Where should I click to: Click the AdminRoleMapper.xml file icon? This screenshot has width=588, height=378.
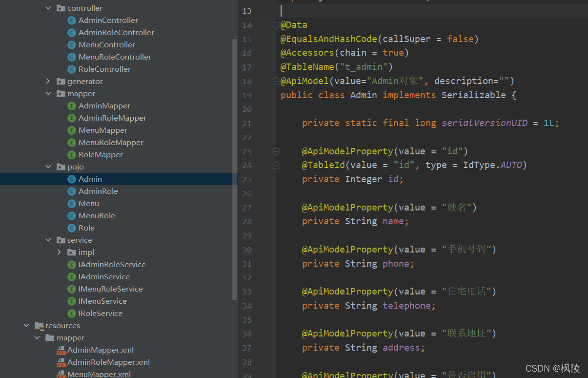tap(61, 362)
